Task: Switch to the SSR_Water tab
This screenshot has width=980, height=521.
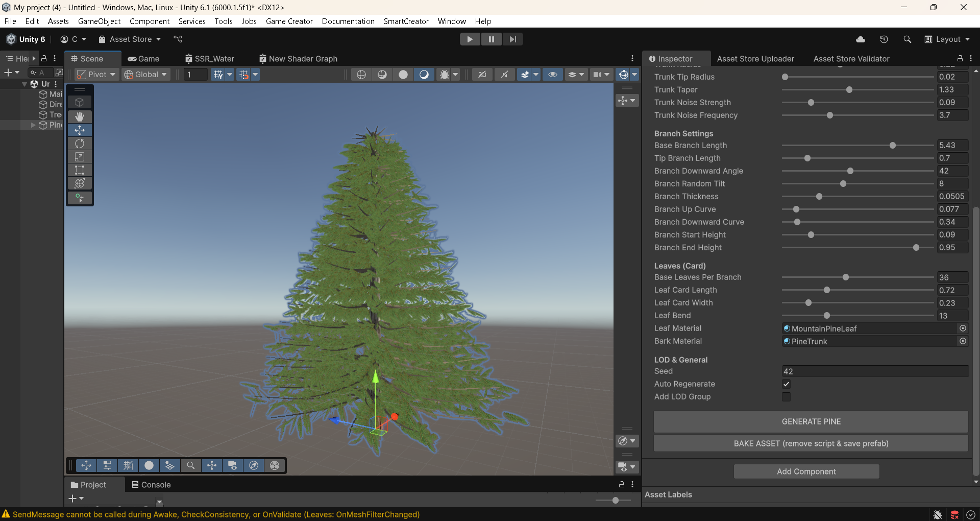Action: 210,59
